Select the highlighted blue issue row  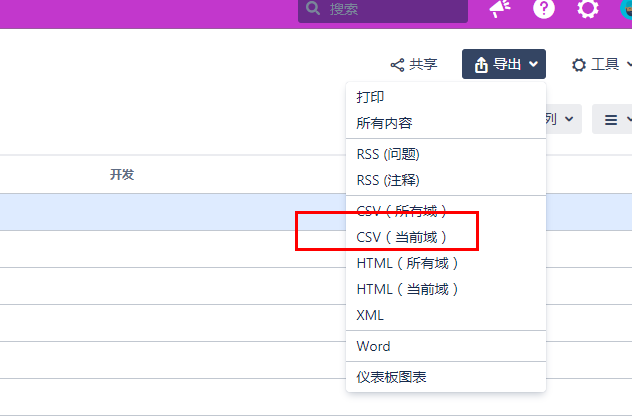(x=173, y=212)
